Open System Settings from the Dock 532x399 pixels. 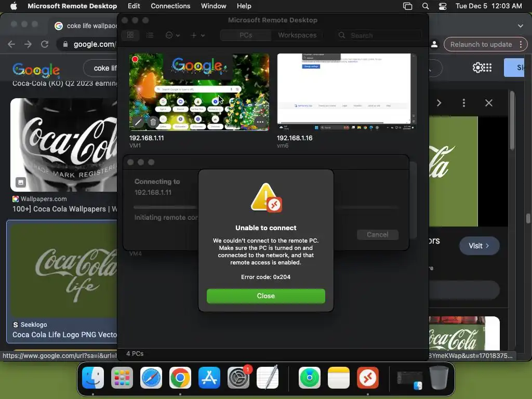click(x=238, y=378)
